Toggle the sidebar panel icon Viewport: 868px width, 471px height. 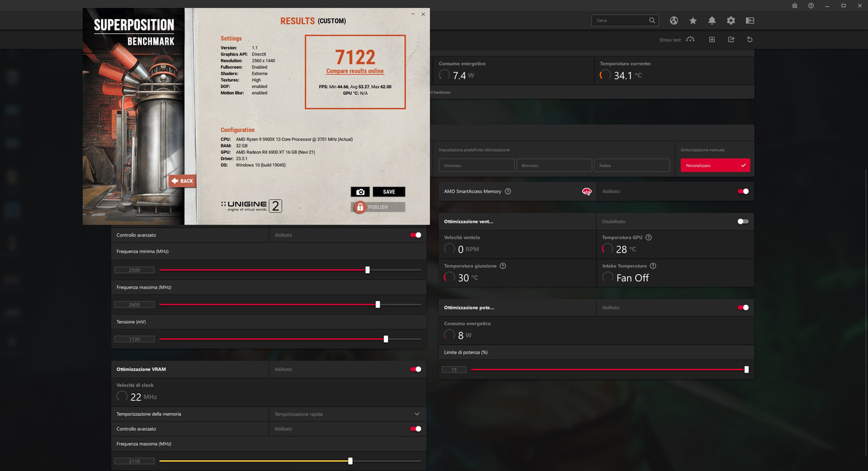[x=750, y=20]
